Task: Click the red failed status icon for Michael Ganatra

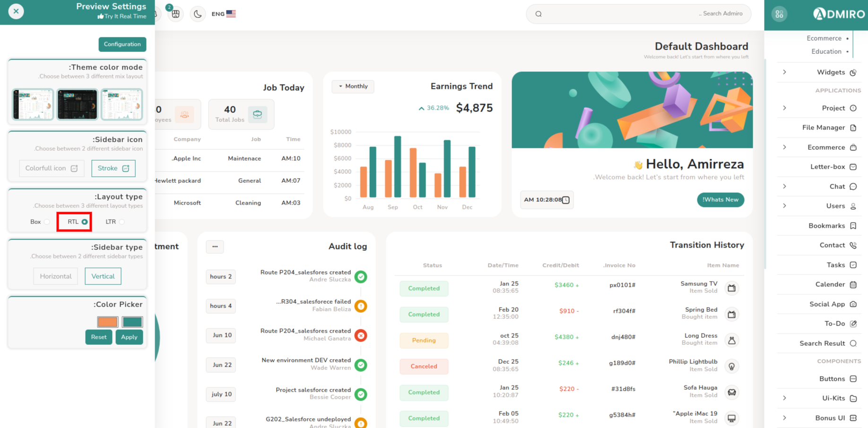Action: (361, 335)
